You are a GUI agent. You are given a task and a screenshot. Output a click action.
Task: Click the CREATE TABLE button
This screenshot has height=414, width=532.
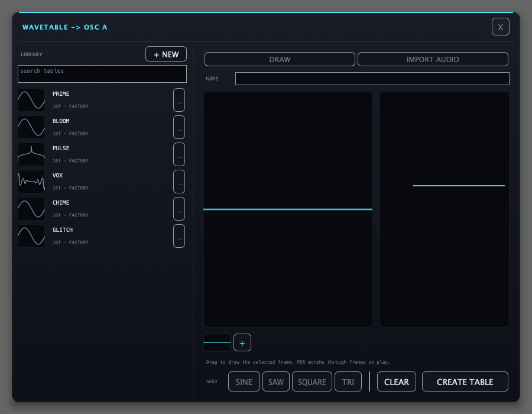465,381
